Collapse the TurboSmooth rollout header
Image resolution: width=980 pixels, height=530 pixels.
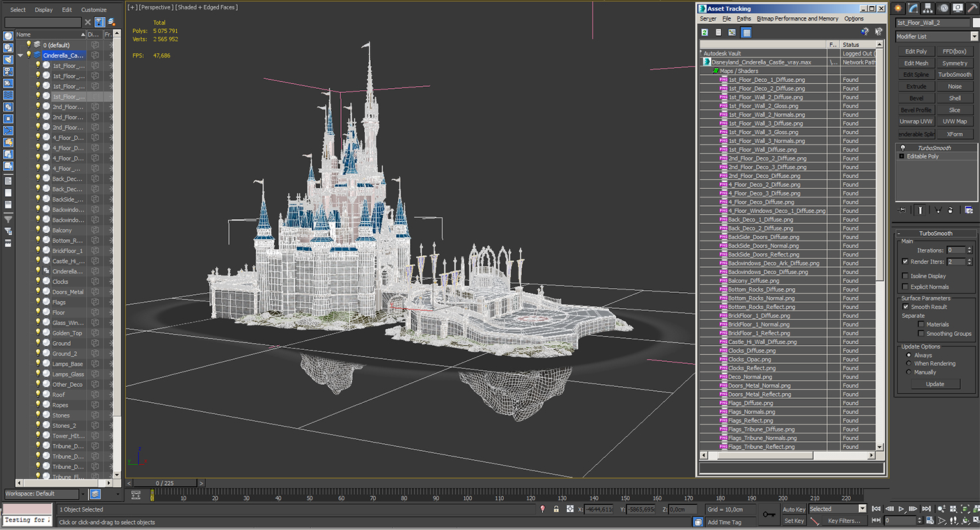click(935, 233)
